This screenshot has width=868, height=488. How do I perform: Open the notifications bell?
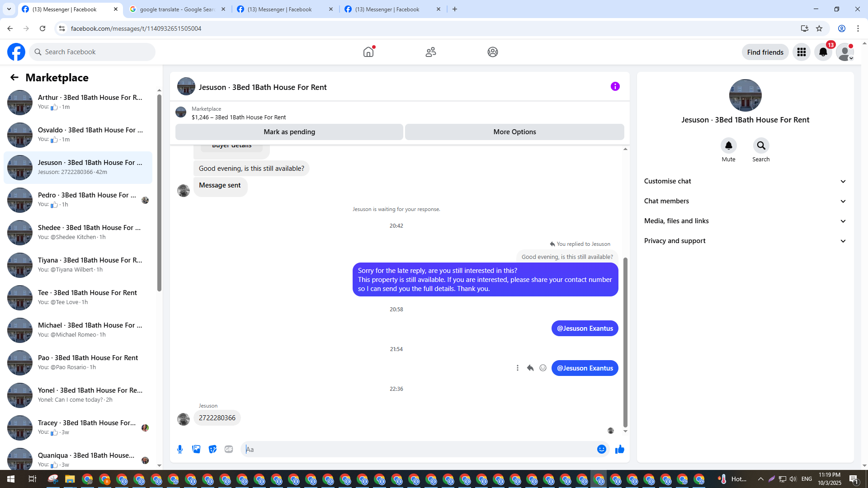pyautogui.click(x=823, y=52)
